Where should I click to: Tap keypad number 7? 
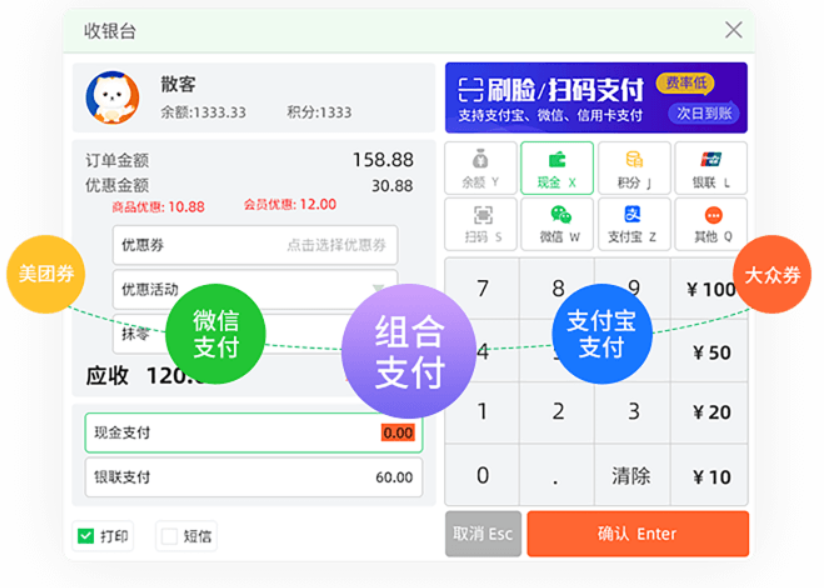[x=482, y=289]
